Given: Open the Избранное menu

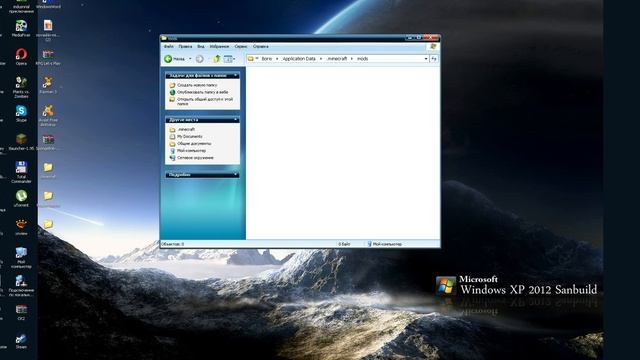Looking at the screenshot, I should click(219, 47).
